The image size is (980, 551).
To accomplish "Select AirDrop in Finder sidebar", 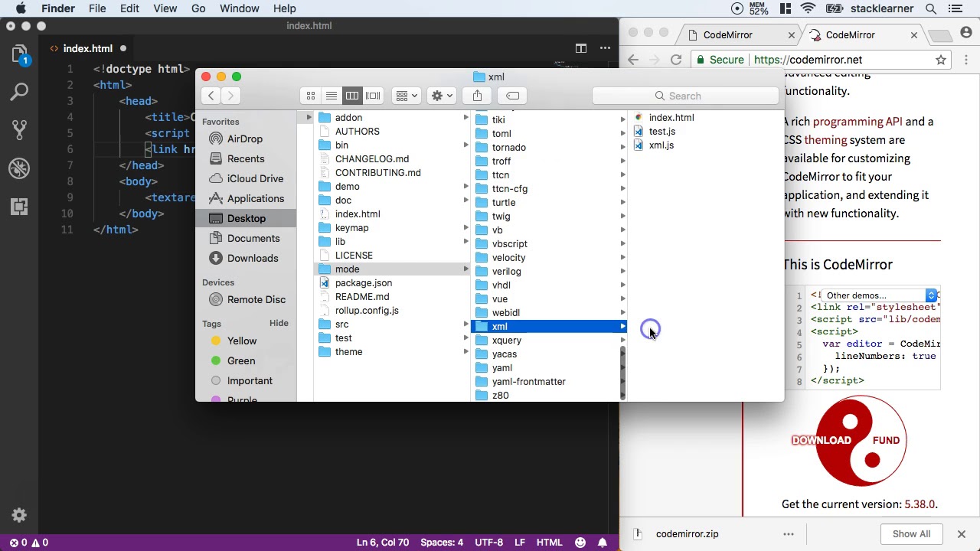I will pyautogui.click(x=245, y=139).
